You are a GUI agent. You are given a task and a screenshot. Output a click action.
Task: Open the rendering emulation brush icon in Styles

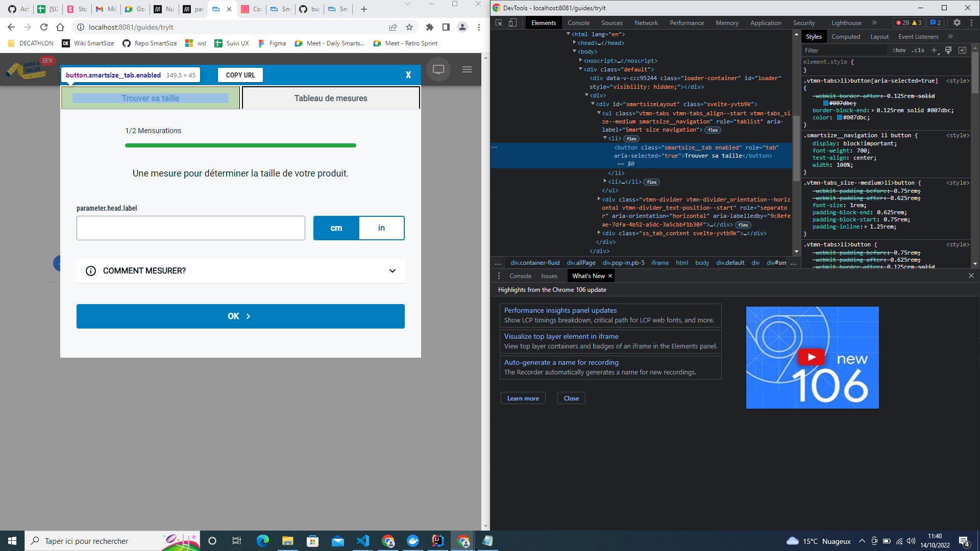point(948,50)
